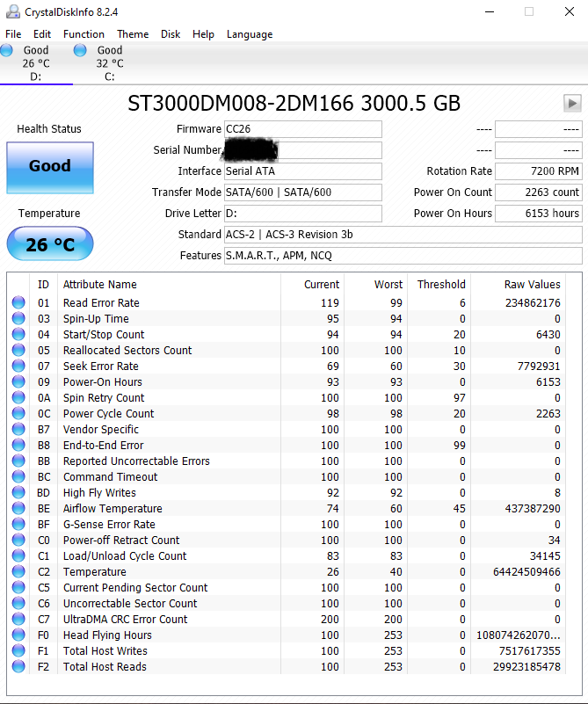Open the Function menu
The image size is (588, 704).
(83, 34)
